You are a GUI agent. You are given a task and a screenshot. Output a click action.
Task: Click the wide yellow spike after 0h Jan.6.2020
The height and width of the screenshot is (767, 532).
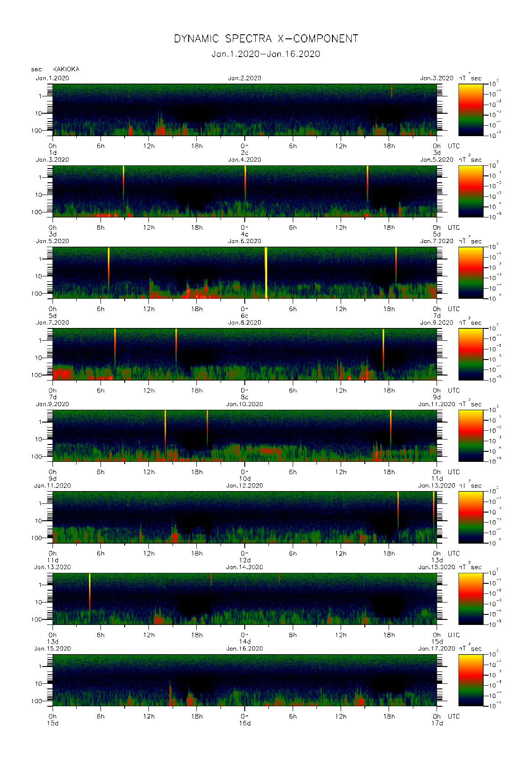tap(266, 273)
